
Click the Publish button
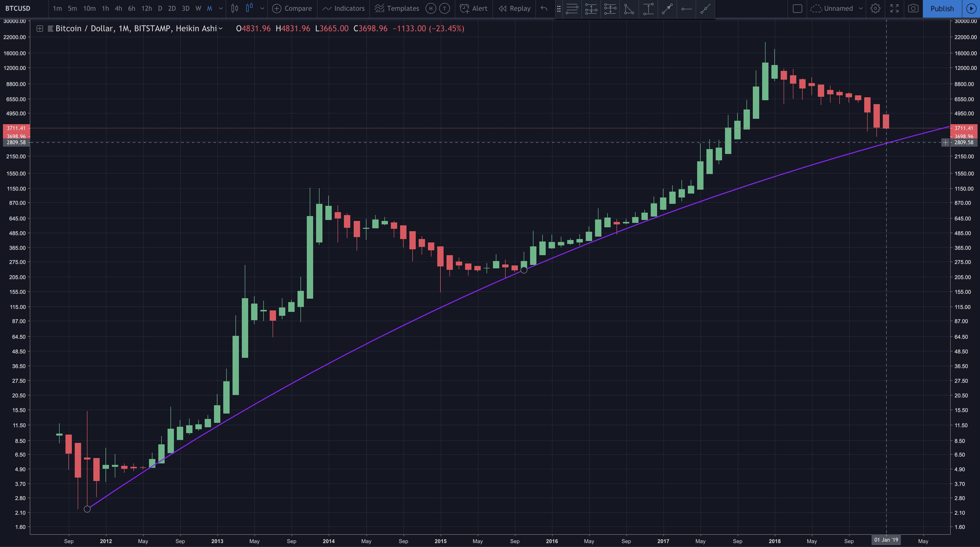942,8
